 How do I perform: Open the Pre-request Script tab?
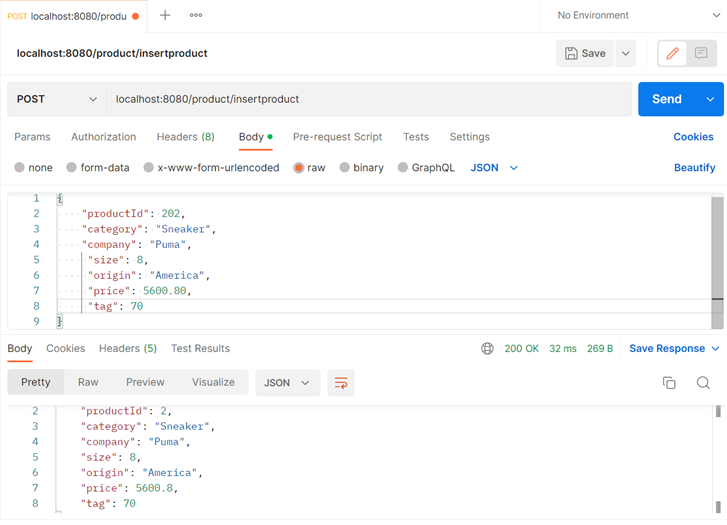[338, 137]
